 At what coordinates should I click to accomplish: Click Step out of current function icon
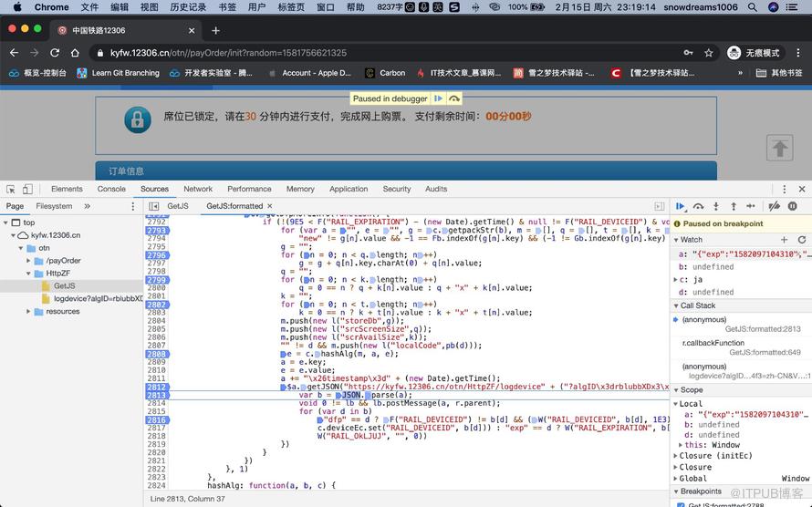coord(734,206)
